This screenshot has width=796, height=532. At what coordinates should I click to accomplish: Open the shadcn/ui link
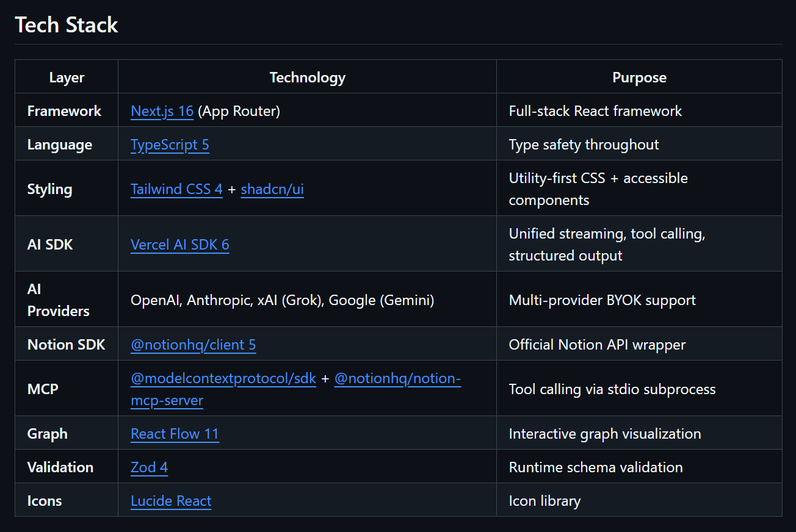click(x=272, y=189)
